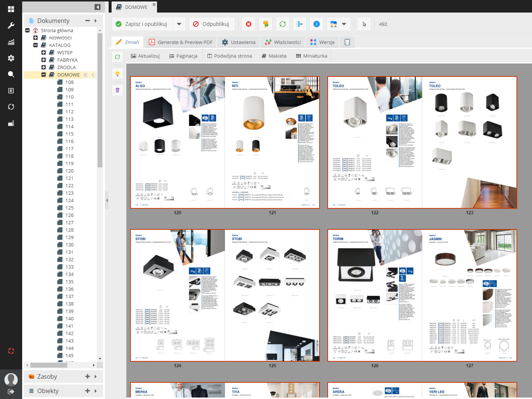The height and width of the screenshot is (399, 532).
Task: Click the double chevron beside DOMOWE row
Action: pyautogui.click(x=85, y=75)
